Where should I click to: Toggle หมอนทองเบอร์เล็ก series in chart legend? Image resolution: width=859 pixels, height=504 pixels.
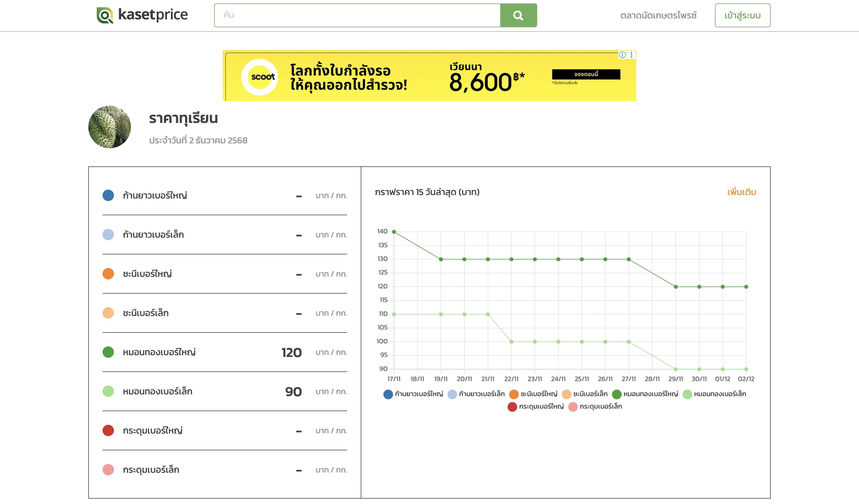pyautogui.click(x=720, y=394)
